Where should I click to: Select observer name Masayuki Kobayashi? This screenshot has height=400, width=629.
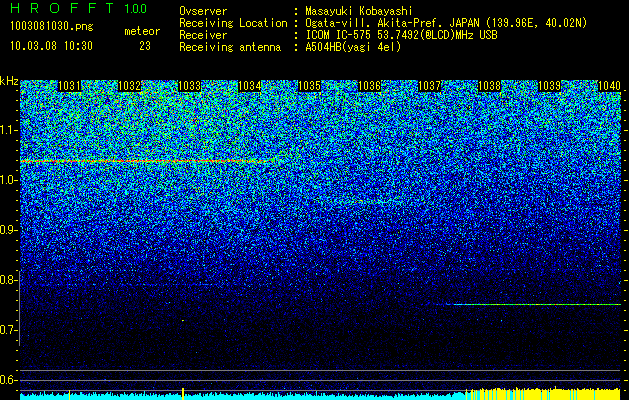[x=359, y=11]
